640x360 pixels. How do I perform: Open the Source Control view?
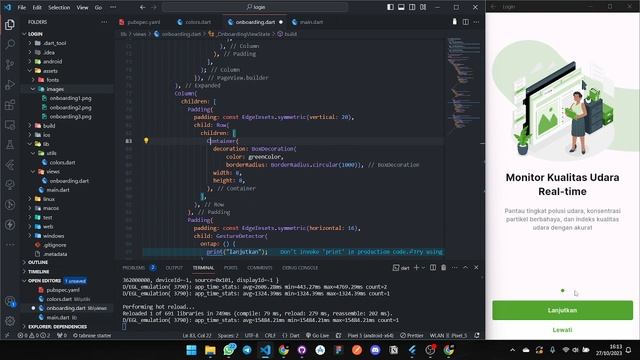[10, 64]
